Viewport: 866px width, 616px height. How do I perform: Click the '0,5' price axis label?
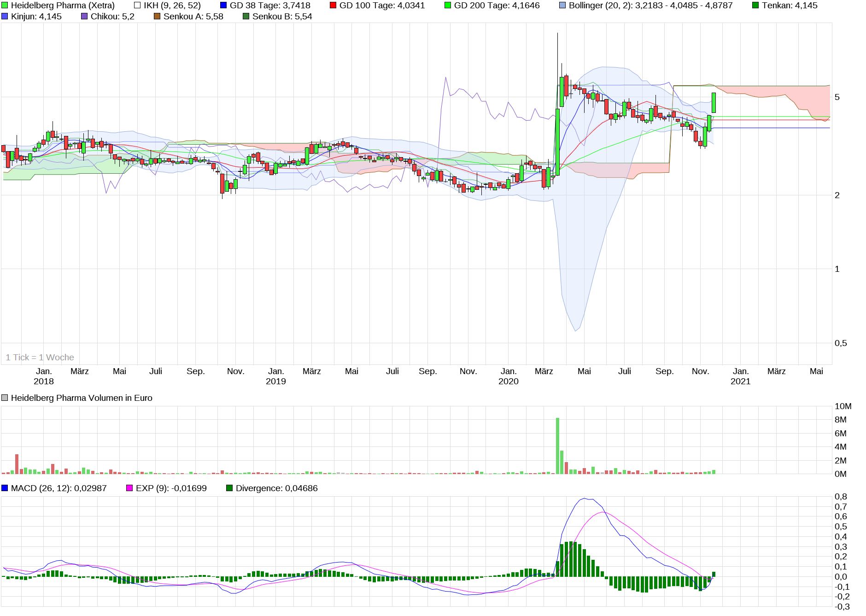click(x=841, y=343)
